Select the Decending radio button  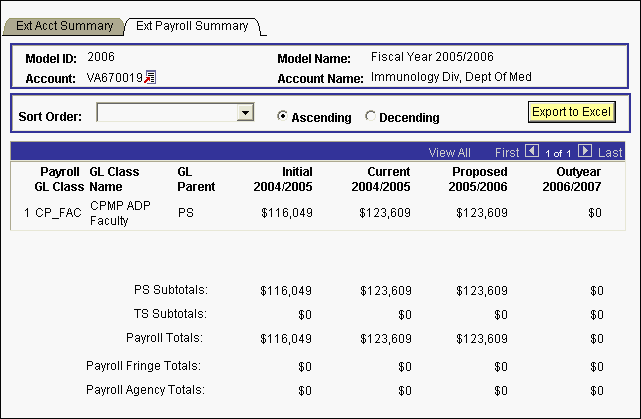point(371,117)
